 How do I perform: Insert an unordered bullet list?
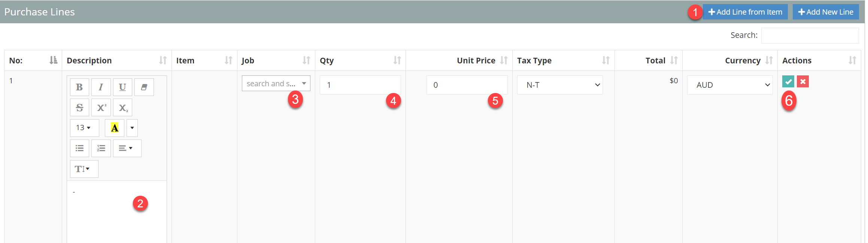point(79,148)
